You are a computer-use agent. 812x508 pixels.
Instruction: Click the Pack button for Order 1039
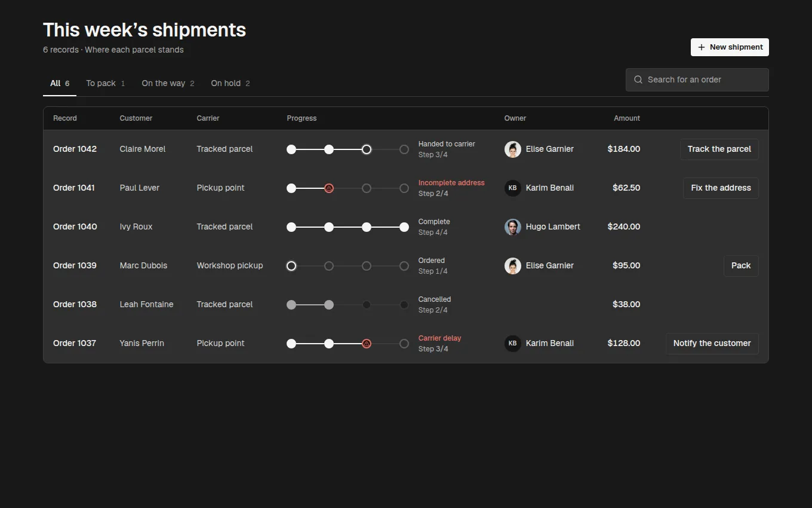click(741, 266)
